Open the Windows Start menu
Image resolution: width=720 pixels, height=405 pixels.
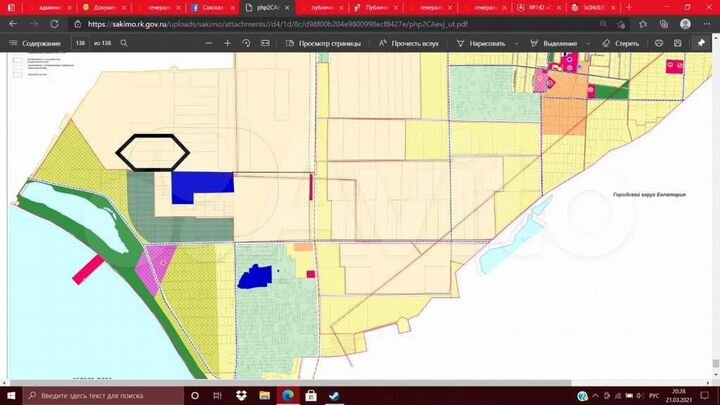tap(11, 395)
